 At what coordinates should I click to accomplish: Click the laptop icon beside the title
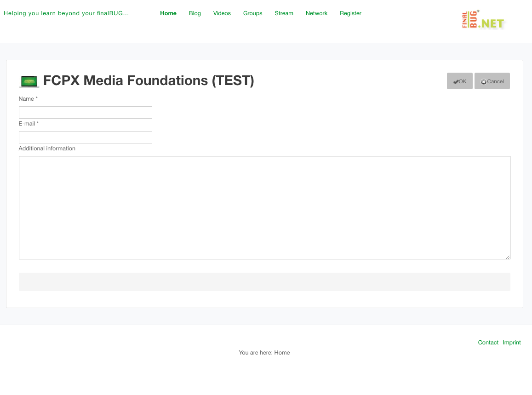(29, 81)
